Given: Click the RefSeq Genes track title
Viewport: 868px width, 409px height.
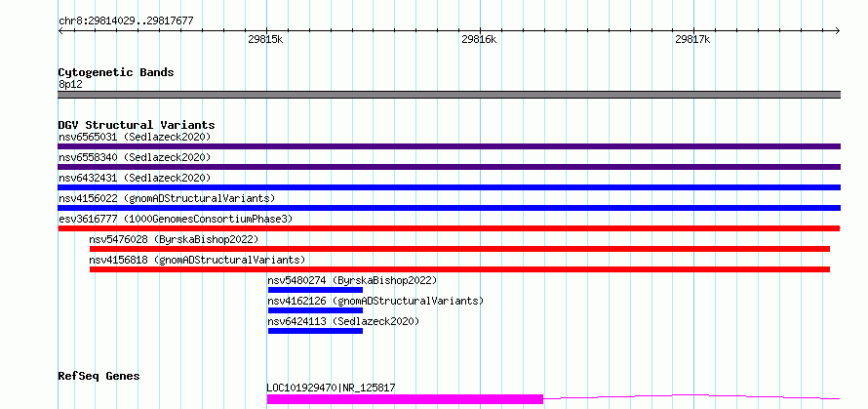Looking at the screenshot, I should pos(99,377).
